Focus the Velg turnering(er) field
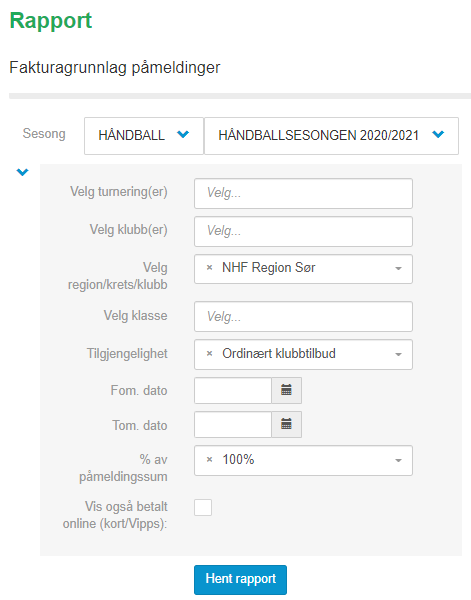Viewport: 471px width, 600px height. point(303,193)
